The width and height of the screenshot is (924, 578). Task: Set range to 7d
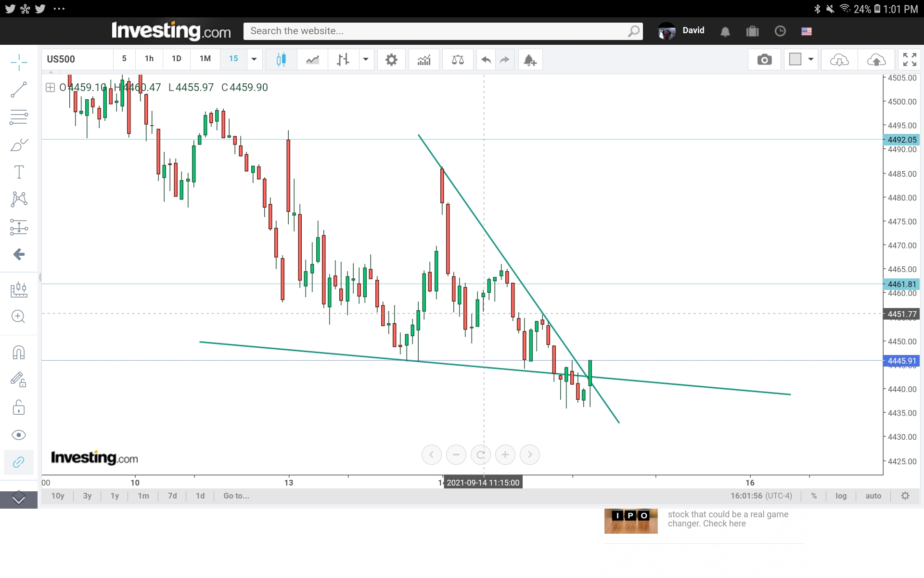(x=172, y=496)
